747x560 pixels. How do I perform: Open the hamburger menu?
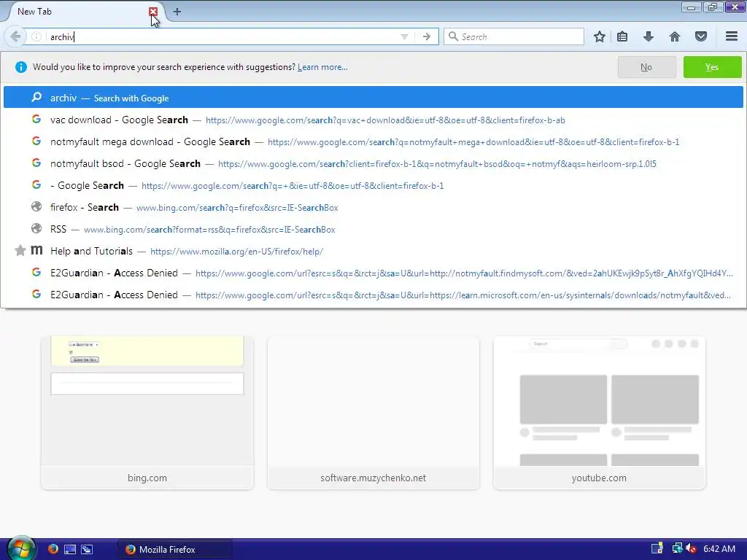pyautogui.click(x=732, y=36)
